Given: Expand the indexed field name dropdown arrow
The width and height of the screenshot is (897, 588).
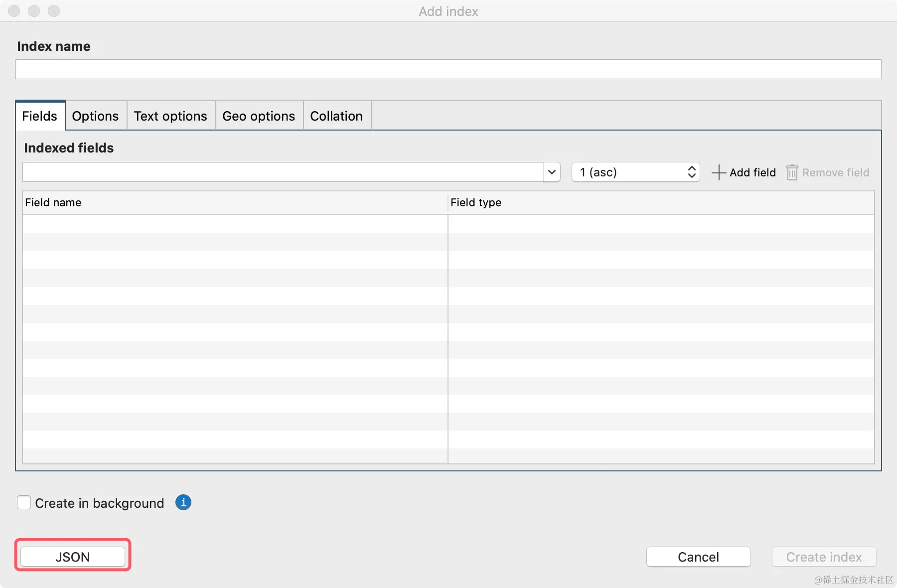Looking at the screenshot, I should (552, 172).
